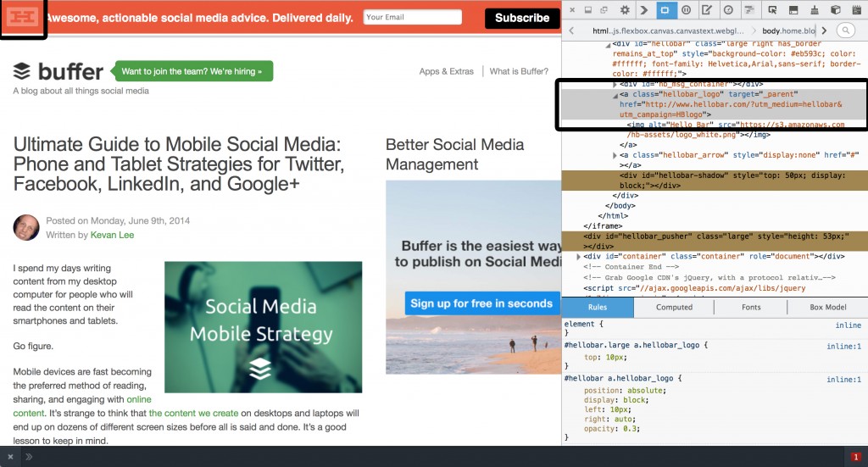This screenshot has height=467, width=868.
Task: Click inline source link for element rule
Action: 848,325
